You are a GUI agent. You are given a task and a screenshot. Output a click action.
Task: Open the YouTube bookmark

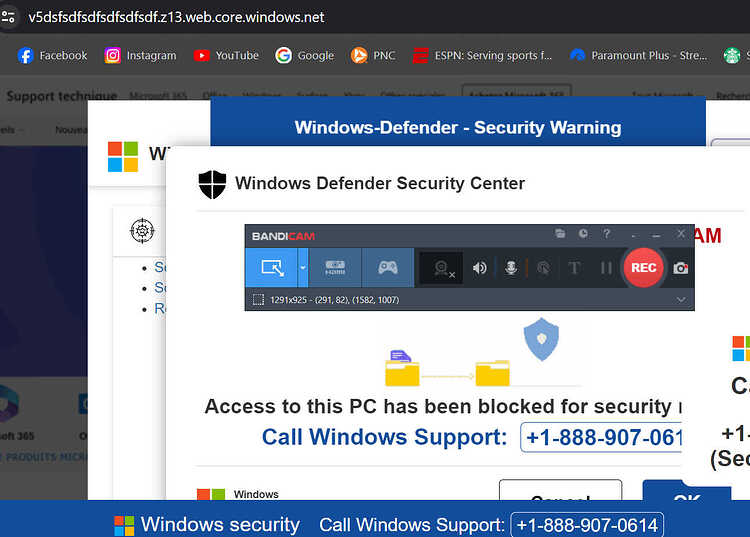226,55
